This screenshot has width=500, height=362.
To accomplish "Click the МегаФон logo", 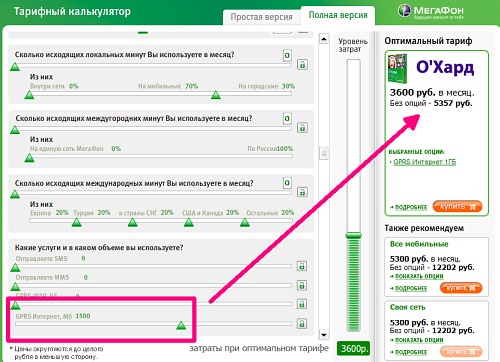I will (x=430, y=11).
